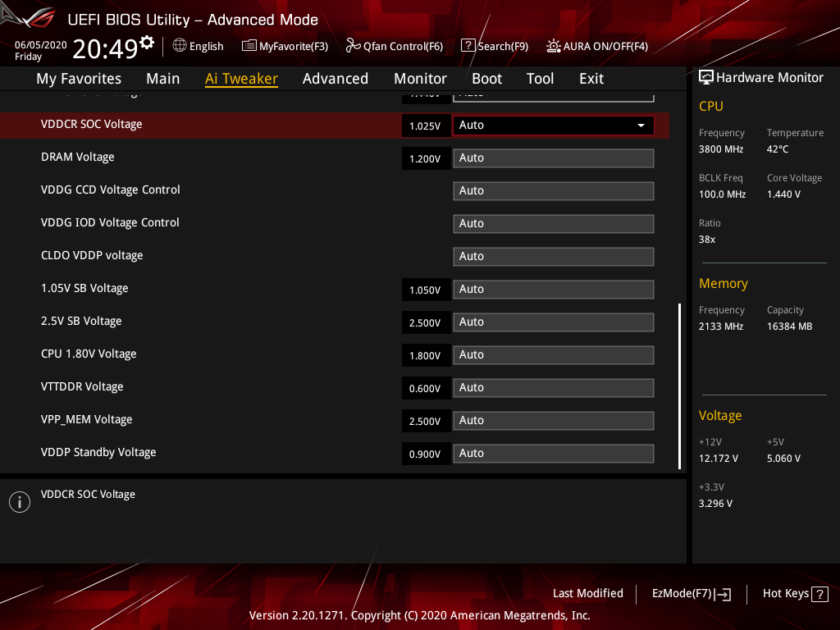Select the Ai Tweaker tab
Image resolution: width=840 pixels, height=630 pixels.
pyautogui.click(x=241, y=79)
